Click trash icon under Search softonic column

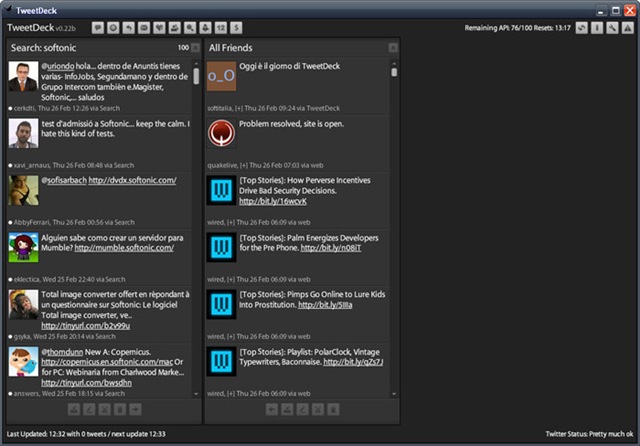(120, 409)
